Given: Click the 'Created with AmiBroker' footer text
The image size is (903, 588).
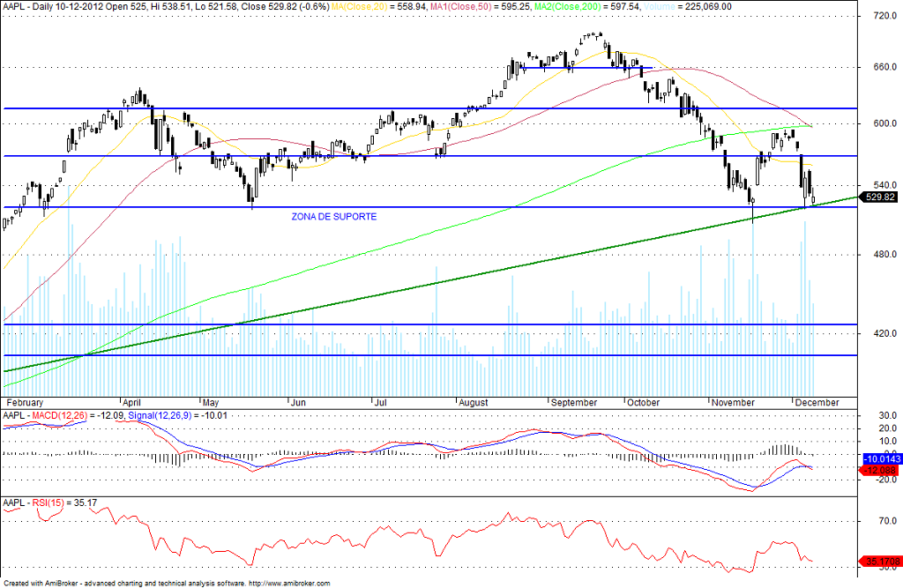Looking at the screenshot, I should [x=167, y=584].
